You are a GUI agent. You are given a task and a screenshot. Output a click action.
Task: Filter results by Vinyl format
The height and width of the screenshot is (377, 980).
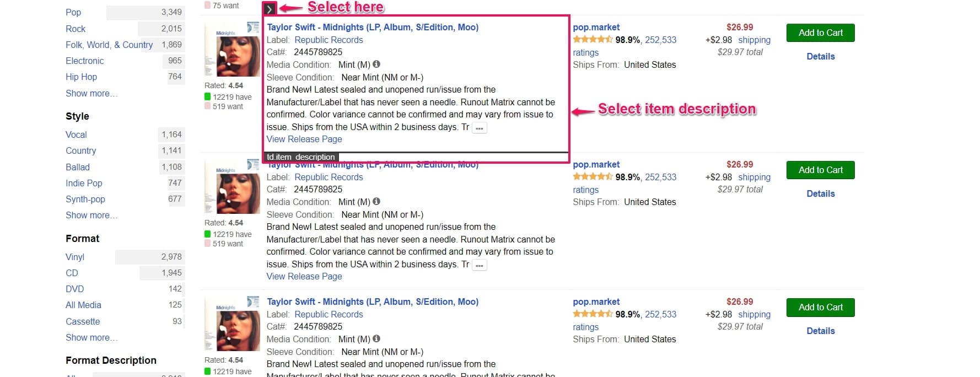[x=75, y=257]
